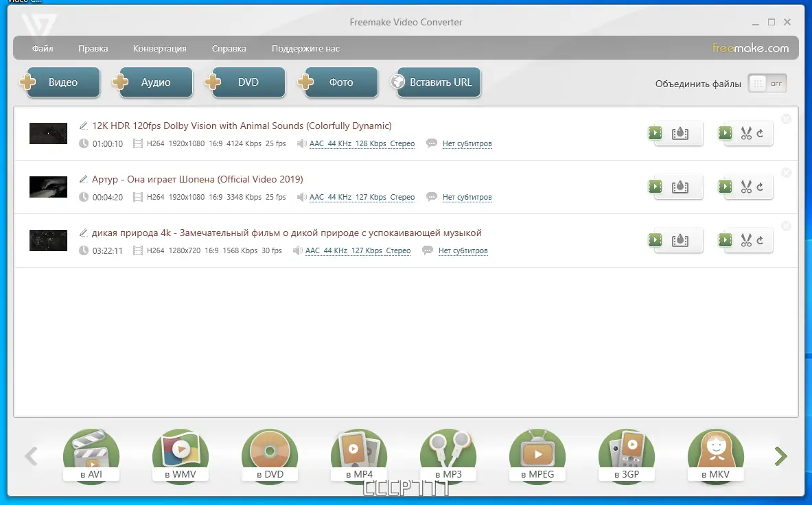Viewport: 812px width, 505px height.
Task: Open subtitles dropdown for дикая природа video
Action: 463,250
